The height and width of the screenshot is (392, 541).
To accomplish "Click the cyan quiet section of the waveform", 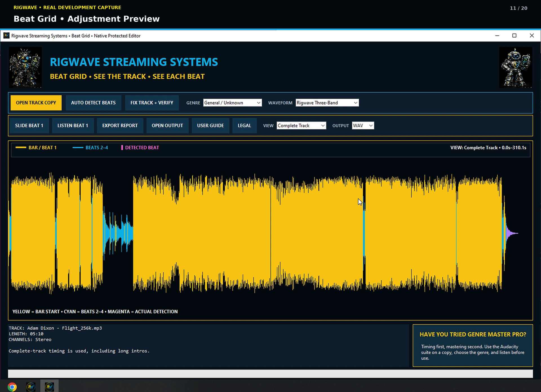I will [118, 234].
